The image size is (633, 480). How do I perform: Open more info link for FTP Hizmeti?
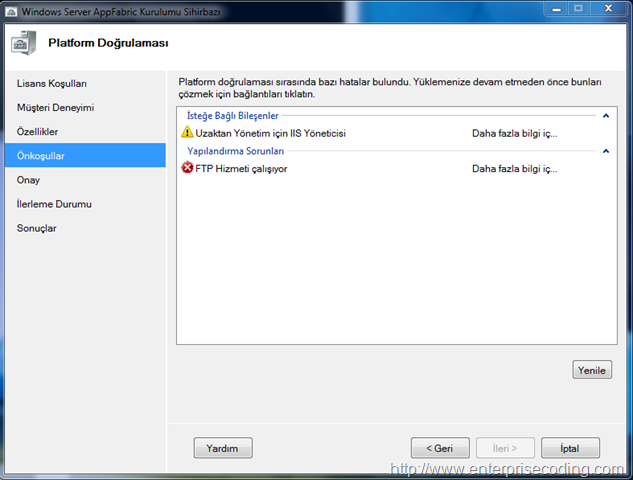pos(514,169)
